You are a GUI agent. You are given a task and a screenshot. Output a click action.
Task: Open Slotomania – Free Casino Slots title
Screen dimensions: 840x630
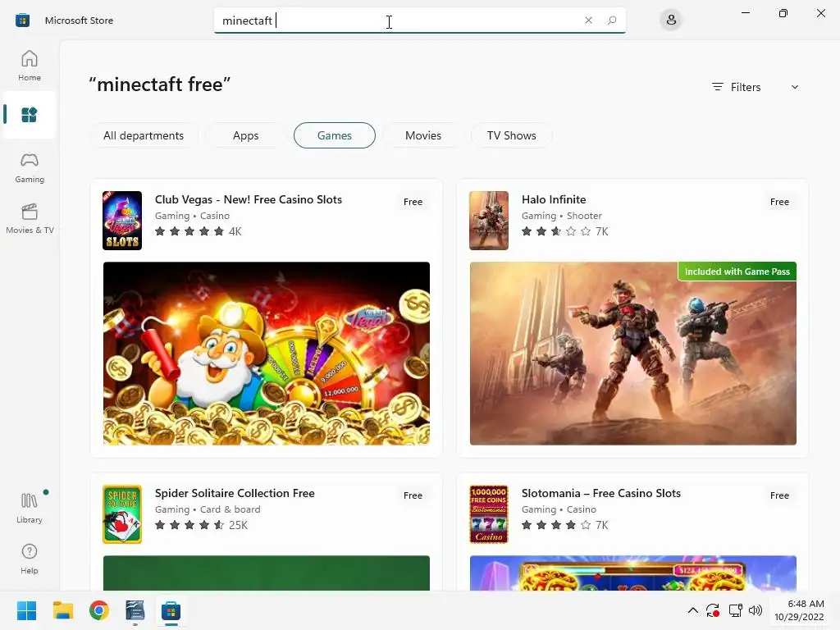pyautogui.click(x=601, y=493)
